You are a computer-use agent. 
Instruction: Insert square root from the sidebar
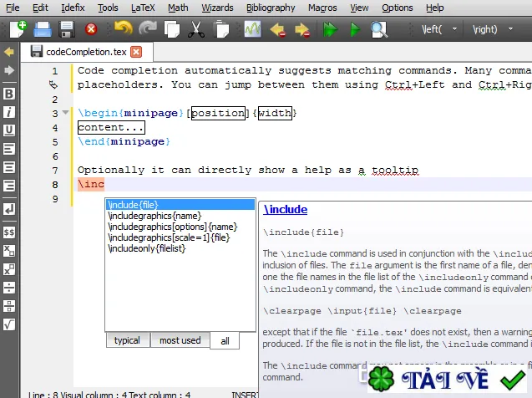(9, 324)
